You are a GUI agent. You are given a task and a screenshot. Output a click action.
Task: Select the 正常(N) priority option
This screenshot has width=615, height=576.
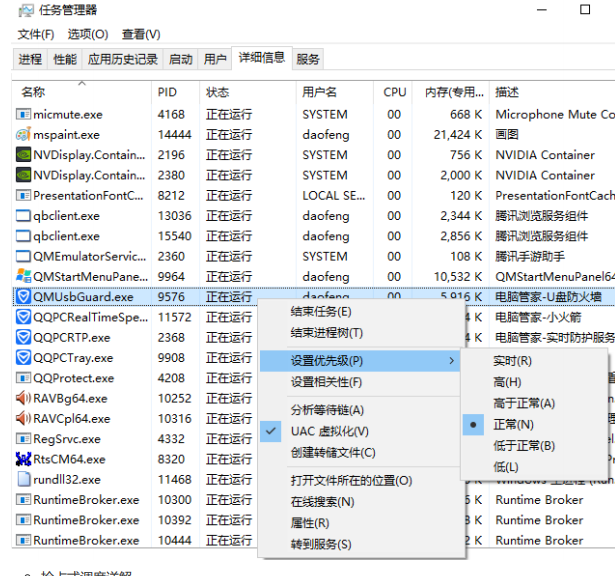coord(534,425)
